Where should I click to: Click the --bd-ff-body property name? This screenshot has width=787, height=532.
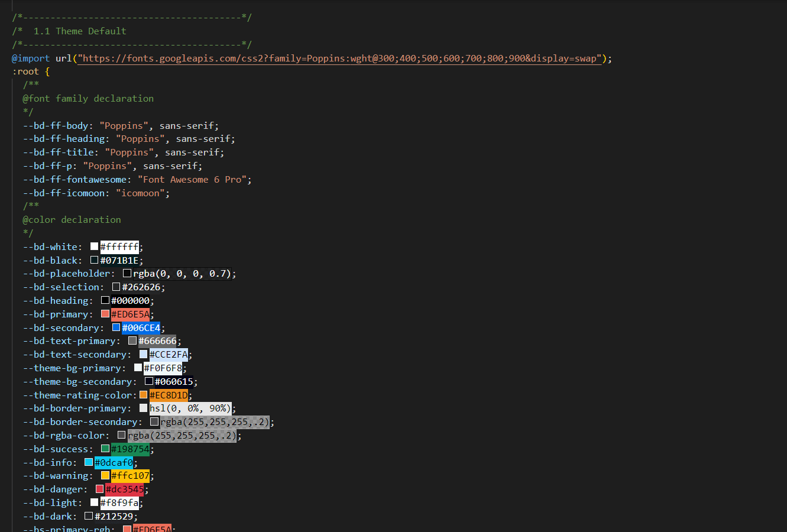56,125
